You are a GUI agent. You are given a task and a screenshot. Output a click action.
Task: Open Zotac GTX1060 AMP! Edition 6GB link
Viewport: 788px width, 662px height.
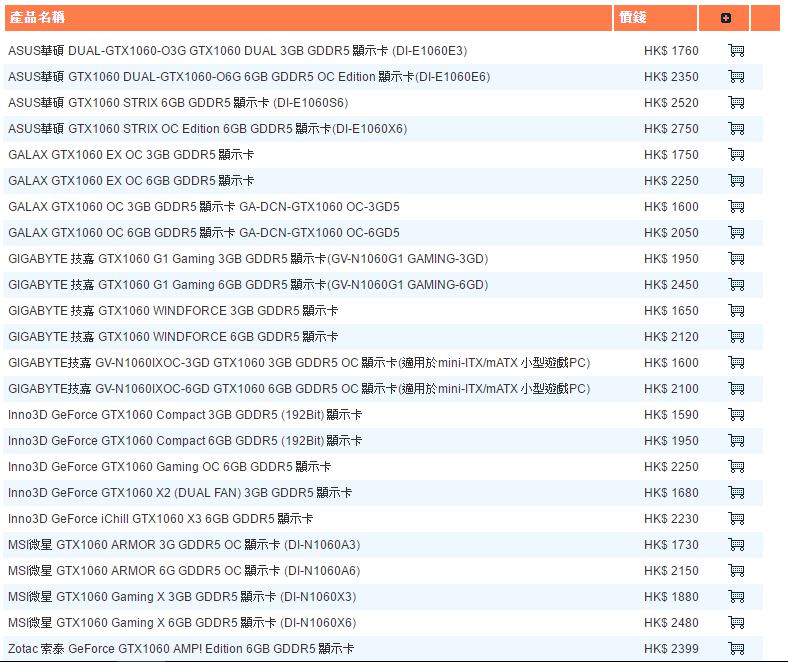click(181, 649)
